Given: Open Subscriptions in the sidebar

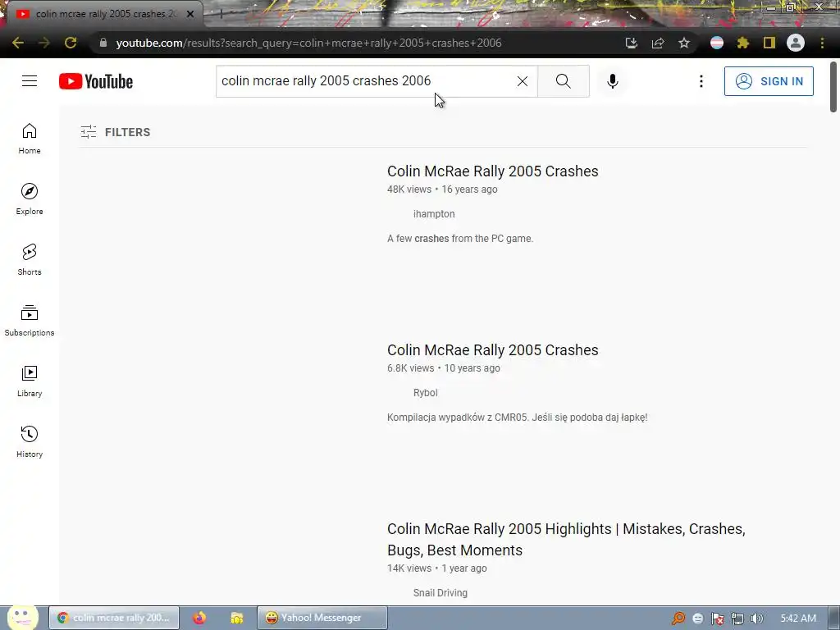Looking at the screenshot, I should pos(30,321).
